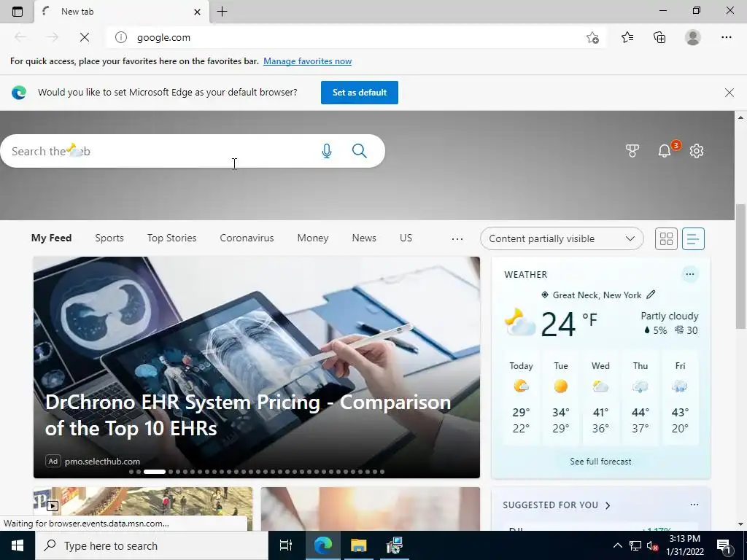747x560 pixels.
Task: Open a new tab with plus
Action: (x=222, y=12)
